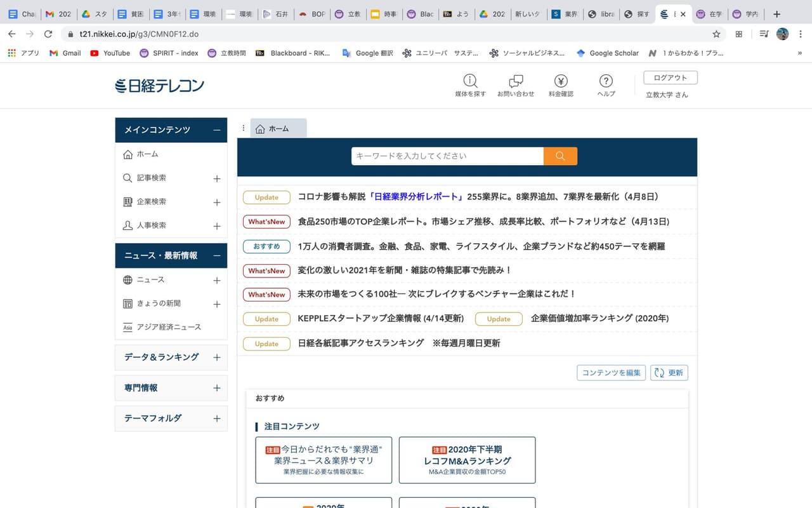This screenshot has width=812, height=508.
Task: Open 日経各紙記事アクセスランキング link
Action: tap(399, 344)
